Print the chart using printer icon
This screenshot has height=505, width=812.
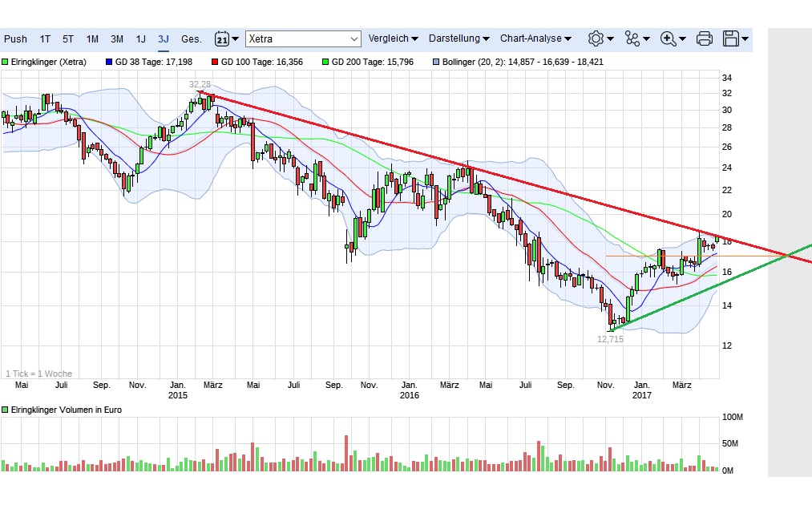[x=705, y=38]
